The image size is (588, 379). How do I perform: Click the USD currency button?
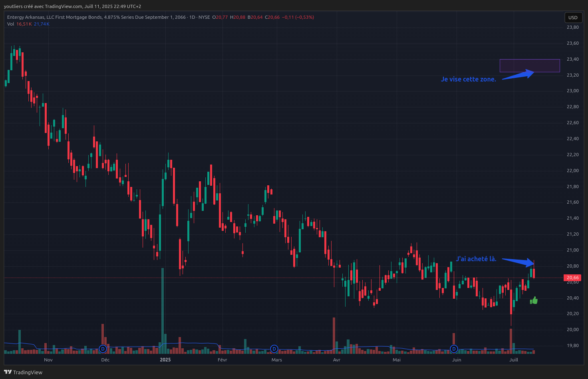click(573, 18)
